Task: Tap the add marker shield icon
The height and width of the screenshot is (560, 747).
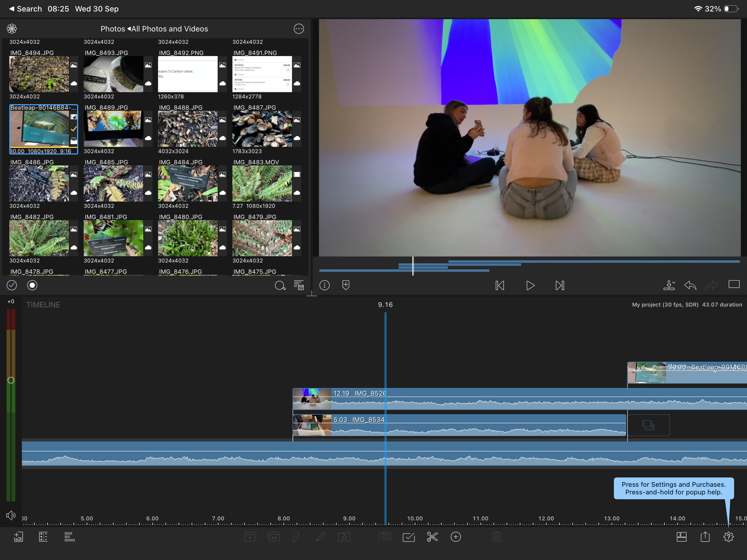Action: 346,285
